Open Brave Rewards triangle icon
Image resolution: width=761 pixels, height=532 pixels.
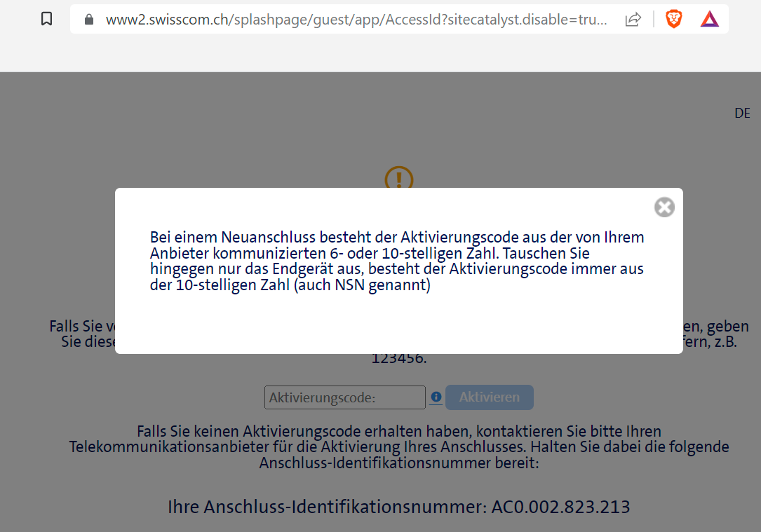[710, 20]
